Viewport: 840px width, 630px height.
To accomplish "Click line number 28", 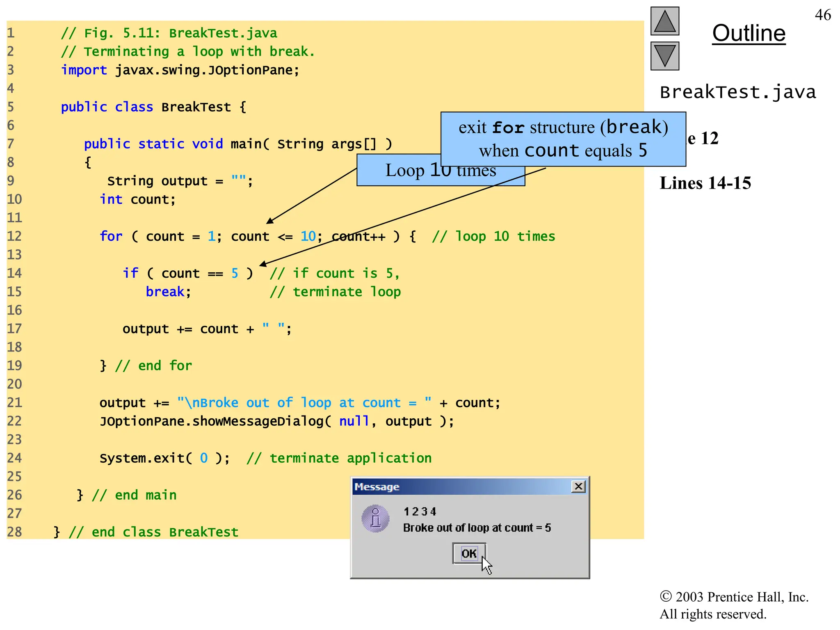I will pyautogui.click(x=14, y=532).
